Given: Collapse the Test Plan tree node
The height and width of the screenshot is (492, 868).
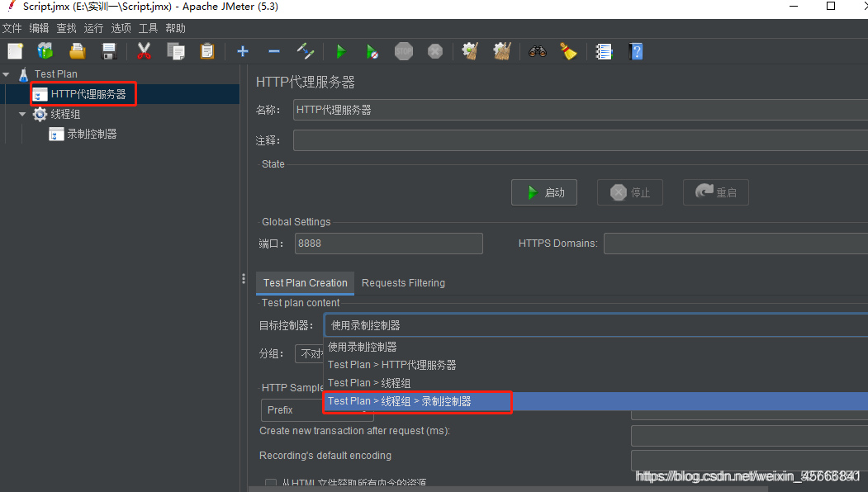Looking at the screenshot, I should click(6, 74).
